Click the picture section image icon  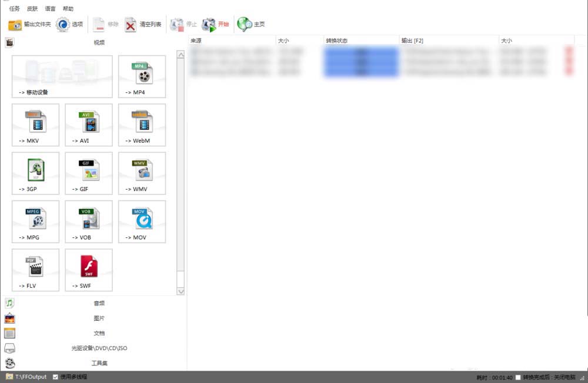[x=10, y=318]
